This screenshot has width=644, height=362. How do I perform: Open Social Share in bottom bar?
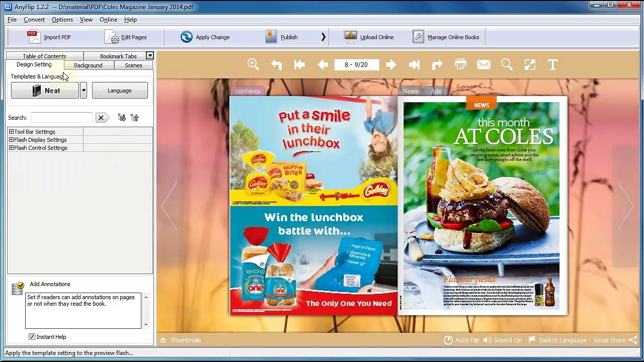coord(615,340)
